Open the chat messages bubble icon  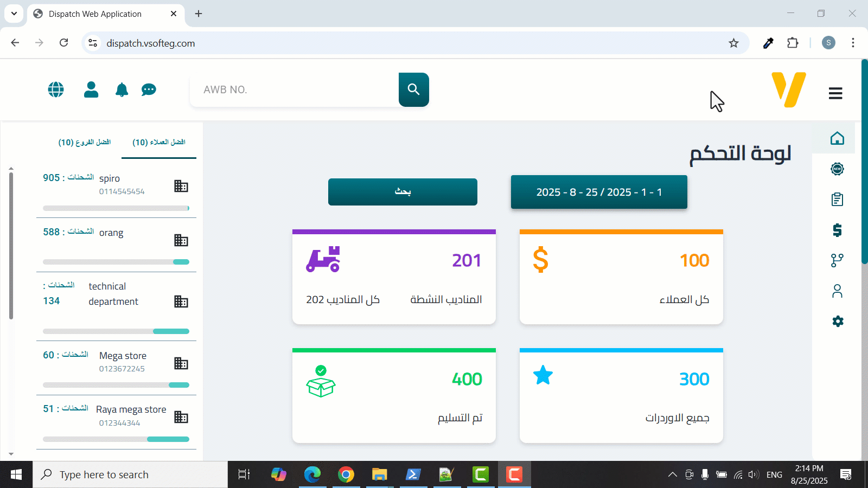tap(149, 90)
